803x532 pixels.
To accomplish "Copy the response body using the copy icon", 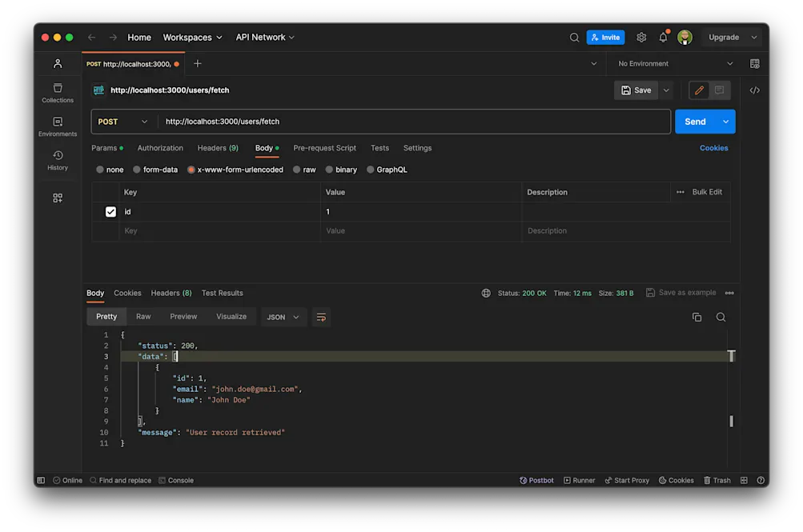I will pos(696,317).
